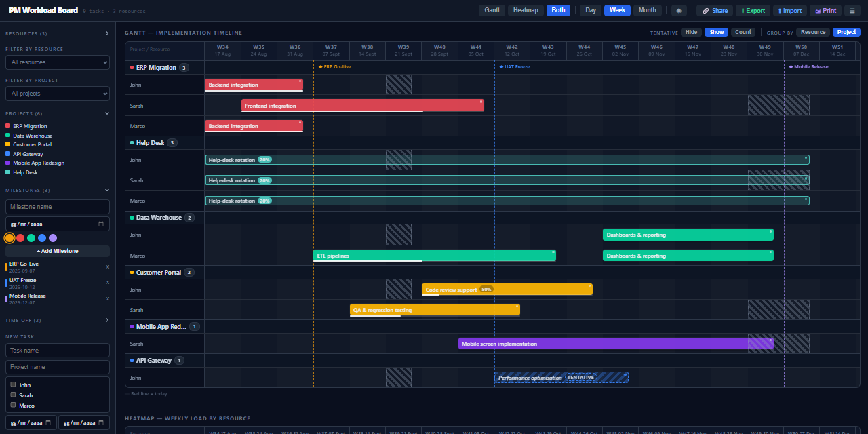Click the Add Milestone button
868x434 pixels.
58,251
